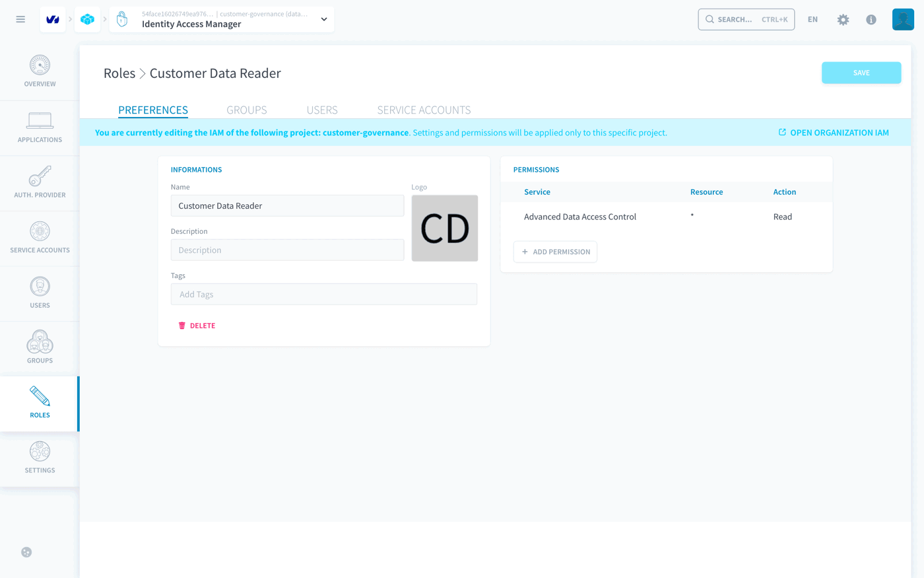Switch to the Service Accounts tab
The image size is (924, 578).
point(424,110)
